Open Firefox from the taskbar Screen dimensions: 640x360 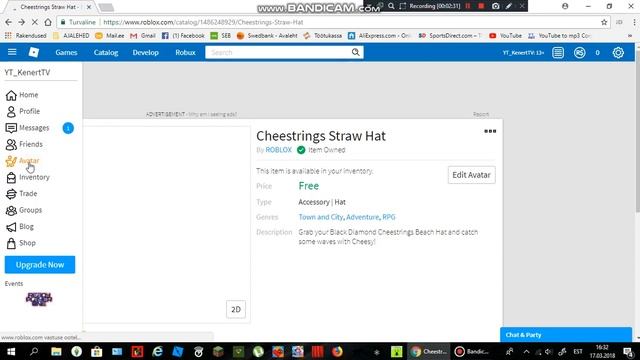point(337,351)
